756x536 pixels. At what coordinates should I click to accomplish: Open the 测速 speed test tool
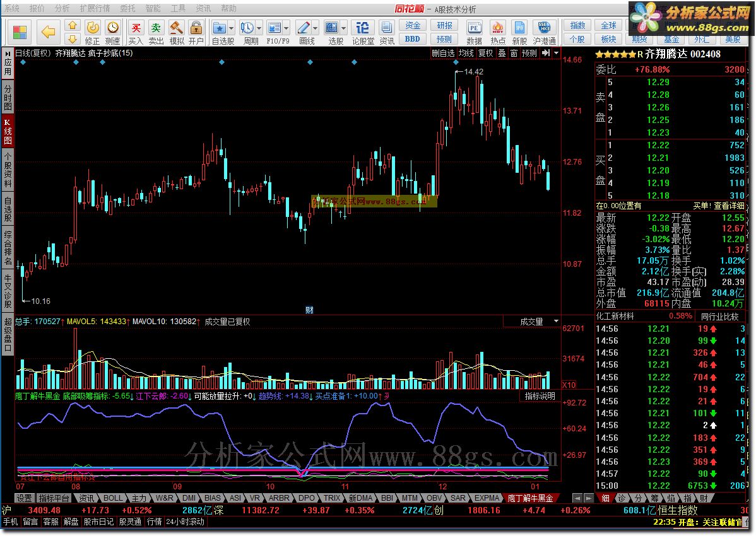pos(112,33)
